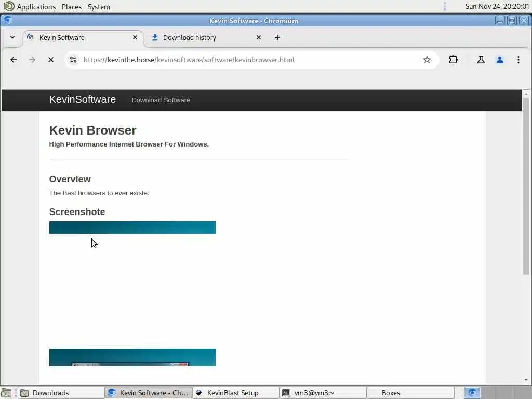Click the Kevin Browser heading text
This screenshot has height=399, width=532.
pos(92,130)
